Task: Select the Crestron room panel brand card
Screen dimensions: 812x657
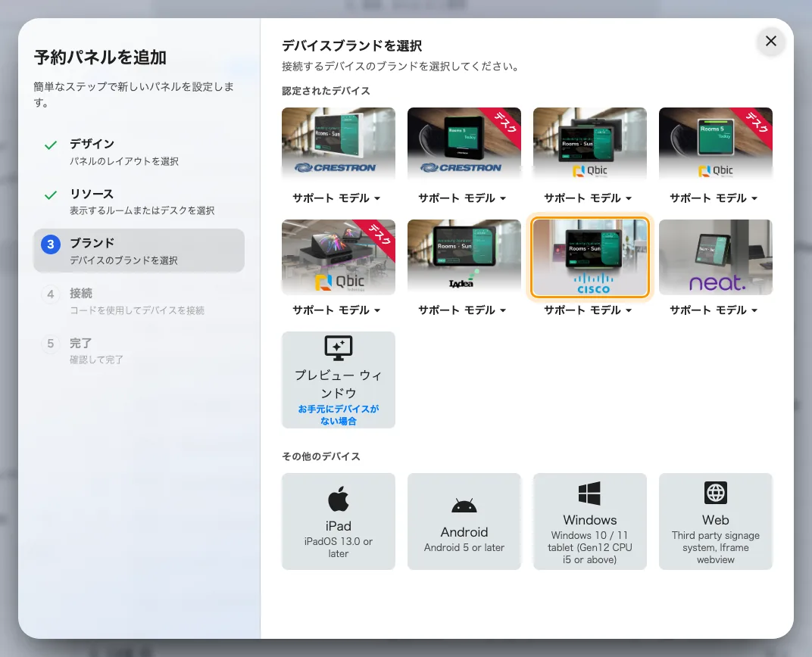Action: (x=338, y=144)
